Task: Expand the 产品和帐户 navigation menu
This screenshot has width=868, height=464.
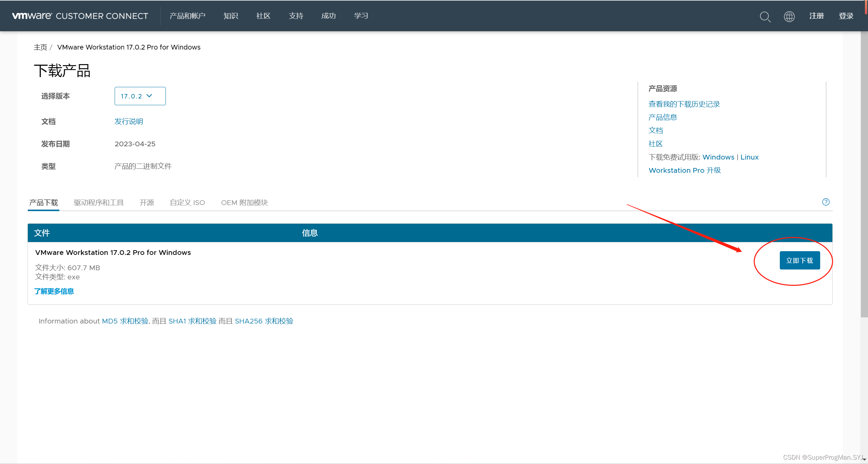Action: (187, 16)
